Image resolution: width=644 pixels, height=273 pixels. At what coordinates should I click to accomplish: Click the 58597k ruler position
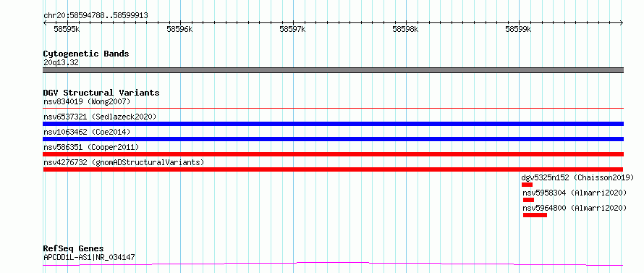292,30
